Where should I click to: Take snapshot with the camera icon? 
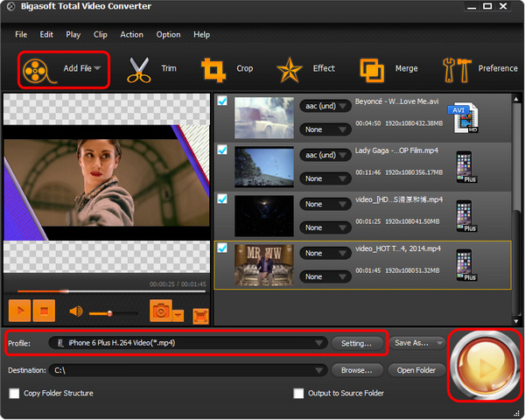[161, 311]
